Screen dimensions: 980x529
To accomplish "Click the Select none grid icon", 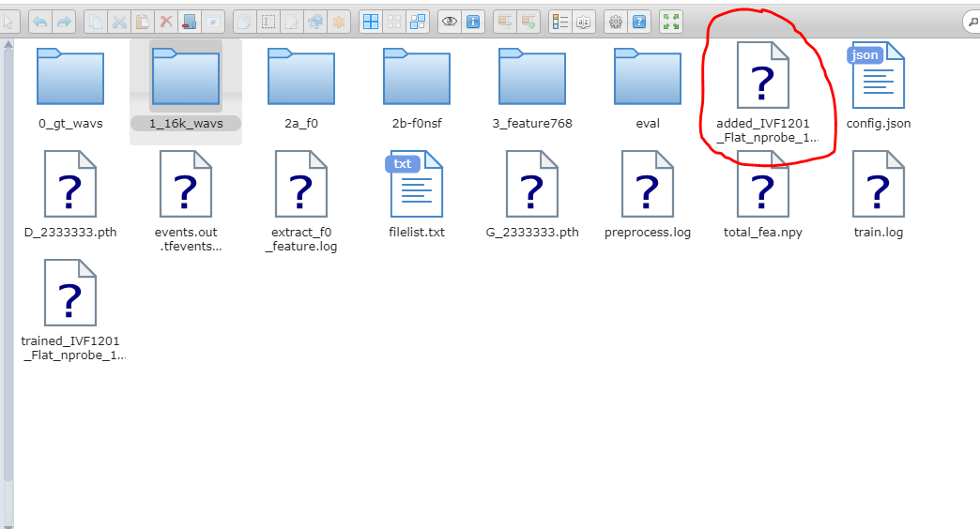I will pos(394,22).
